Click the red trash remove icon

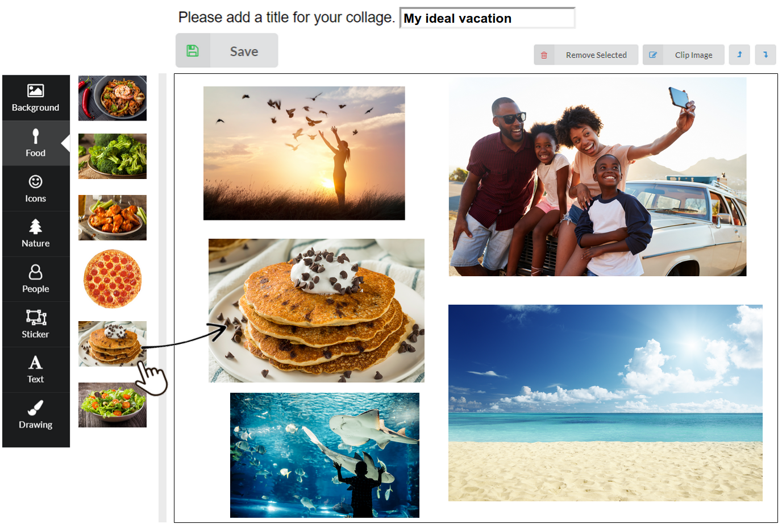pyautogui.click(x=544, y=55)
